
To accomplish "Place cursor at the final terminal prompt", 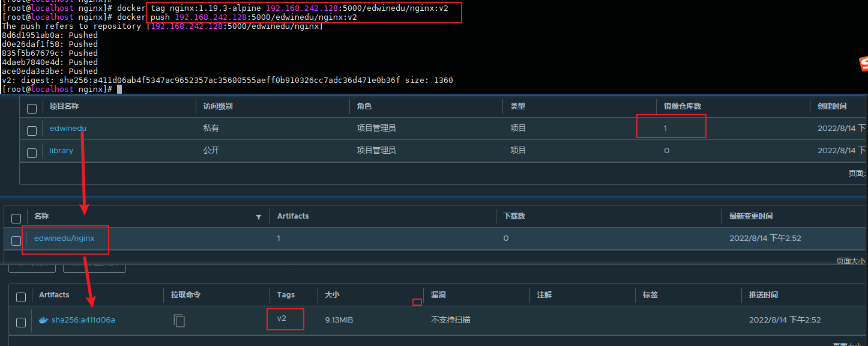I will coord(119,89).
